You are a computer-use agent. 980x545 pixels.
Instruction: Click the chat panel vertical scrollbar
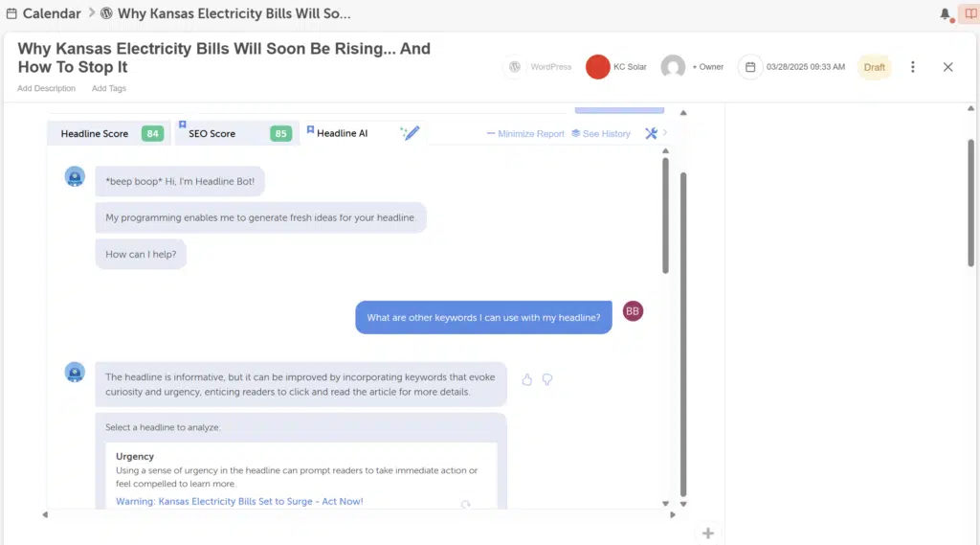point(665,216)
